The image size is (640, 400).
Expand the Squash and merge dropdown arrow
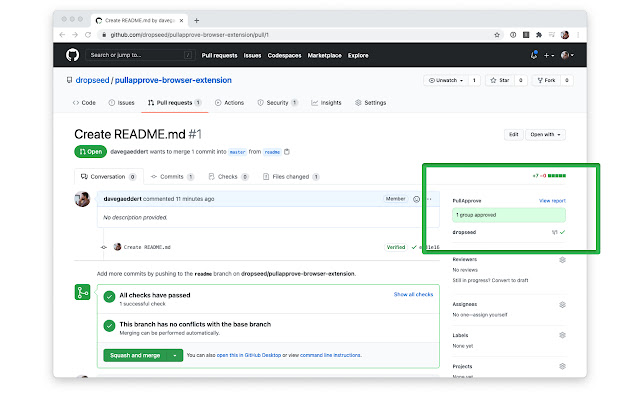[176, 354]
